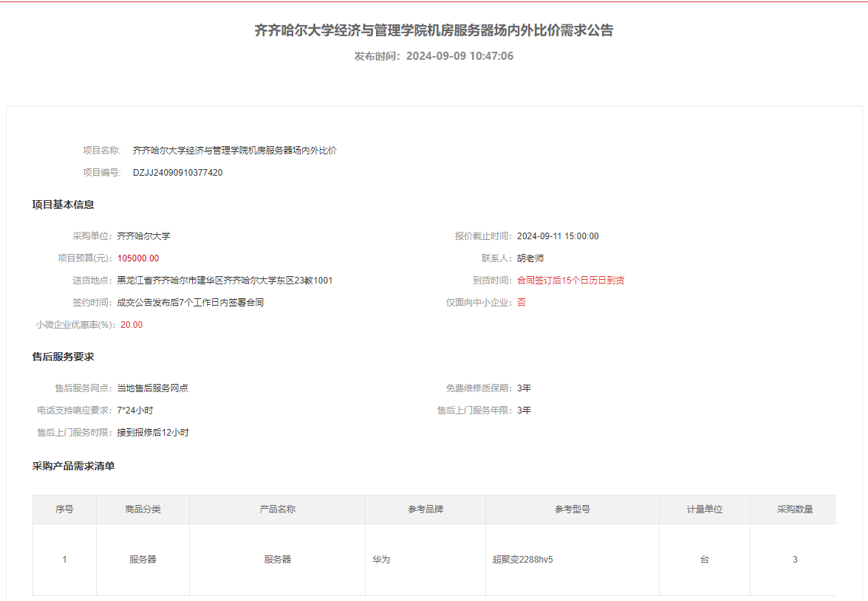Click the 售后服务要求 section heading
868x601 pixels.
pyautogui.click(x=63, y=357)
